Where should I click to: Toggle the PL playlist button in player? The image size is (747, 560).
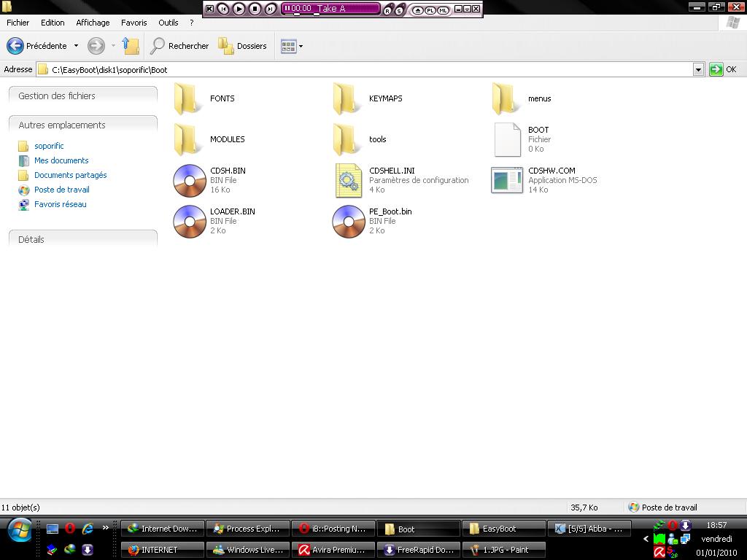[x=430, y=10]
